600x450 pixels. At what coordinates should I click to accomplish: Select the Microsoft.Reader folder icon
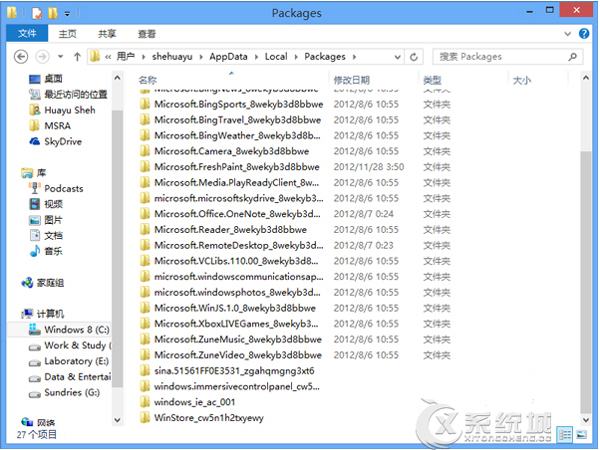tap(145, 230)
